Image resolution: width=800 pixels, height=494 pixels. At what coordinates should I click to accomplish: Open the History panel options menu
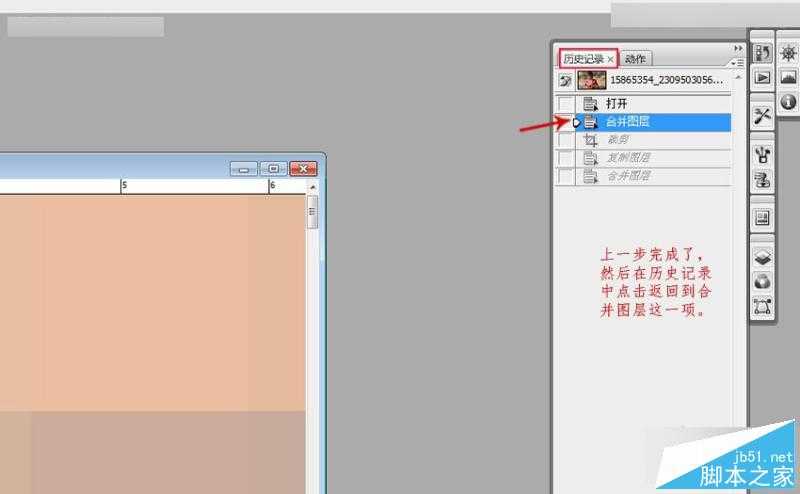click(739, 62)
